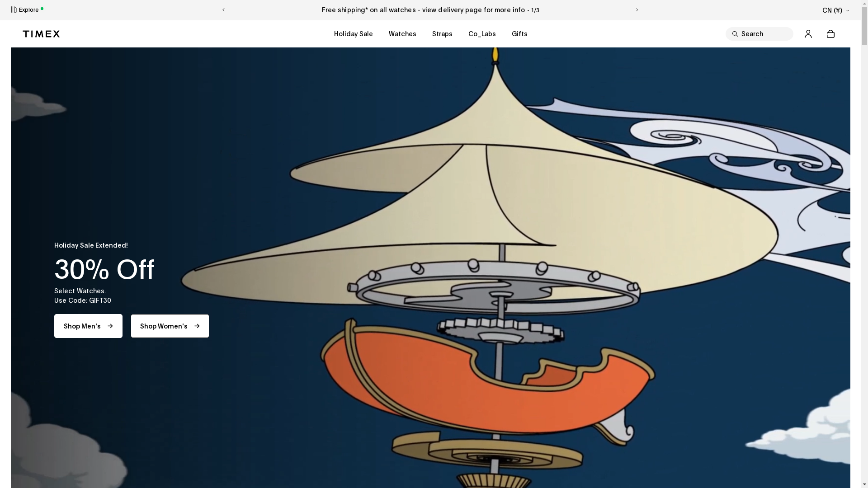Open the account profile icon

[x=808, y=34]
